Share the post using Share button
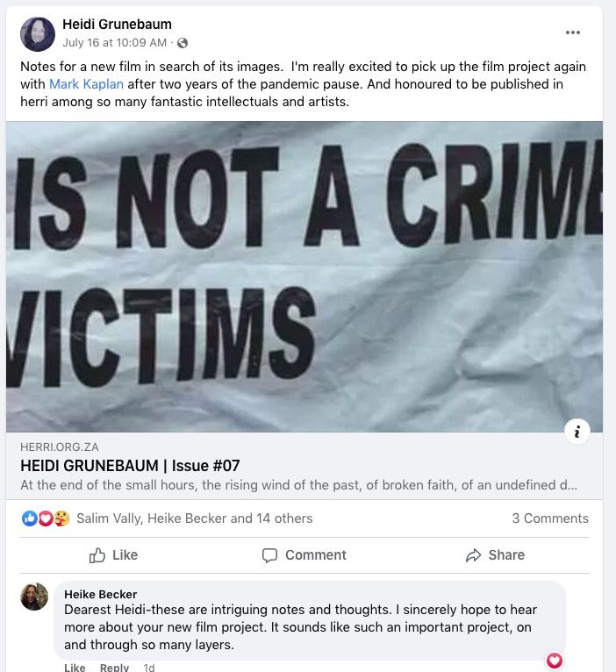 495,555
